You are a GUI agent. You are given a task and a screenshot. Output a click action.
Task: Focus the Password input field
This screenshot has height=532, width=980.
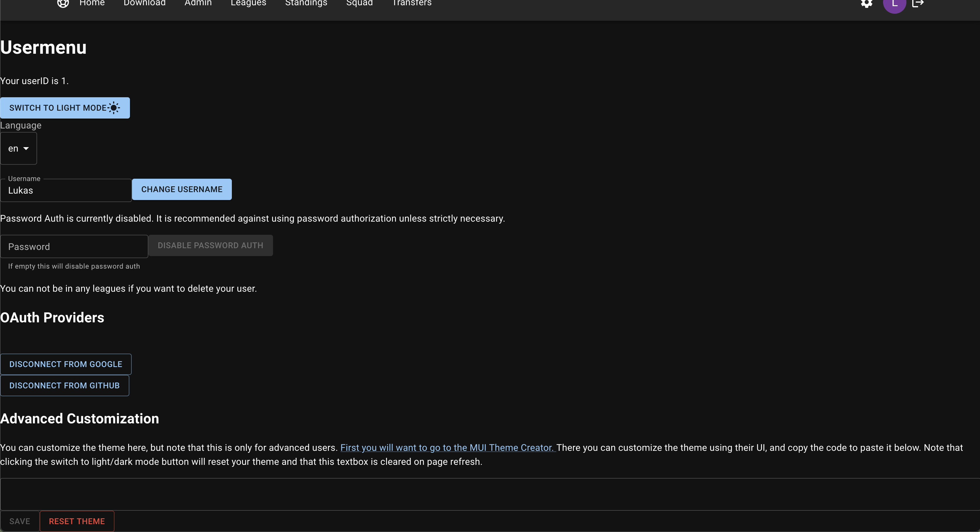point(74,246)
